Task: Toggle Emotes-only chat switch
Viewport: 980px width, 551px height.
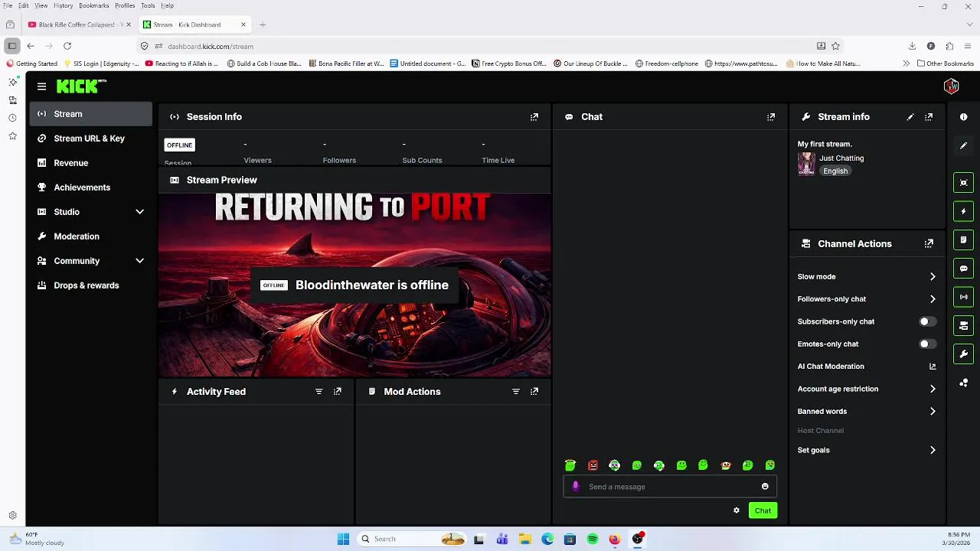Action: [x=927, y=344]
